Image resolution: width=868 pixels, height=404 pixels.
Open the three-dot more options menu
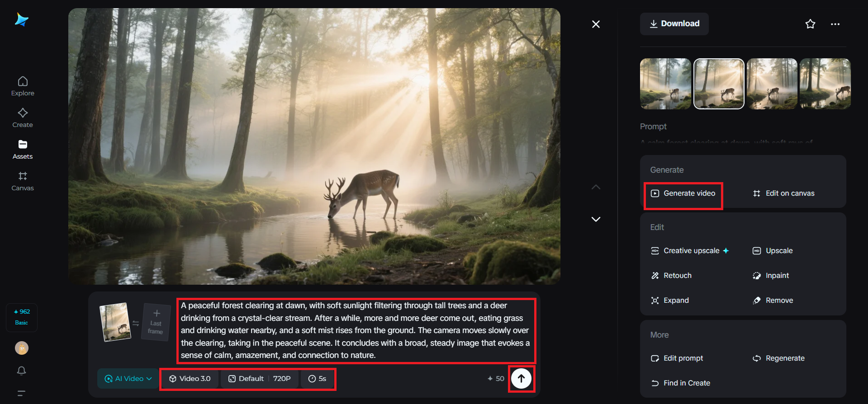835,24
